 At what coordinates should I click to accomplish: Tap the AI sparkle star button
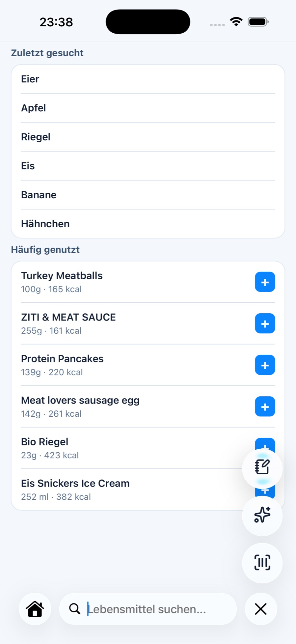(x=262, y=515)
